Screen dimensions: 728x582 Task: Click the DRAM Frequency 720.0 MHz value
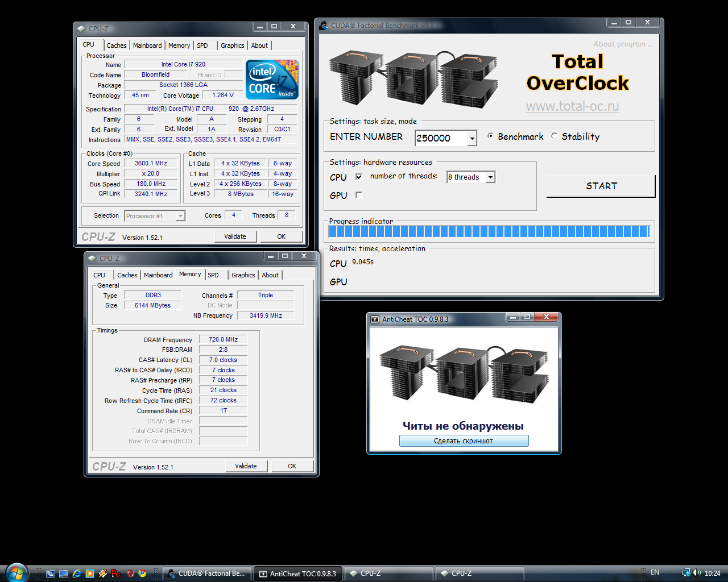click(x=223, y=339)
